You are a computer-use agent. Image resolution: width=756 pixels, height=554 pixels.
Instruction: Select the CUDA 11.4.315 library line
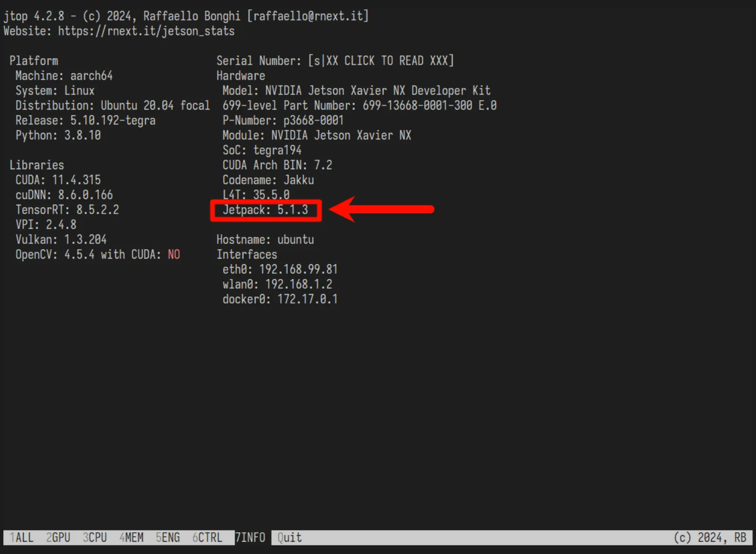(57, 180)
